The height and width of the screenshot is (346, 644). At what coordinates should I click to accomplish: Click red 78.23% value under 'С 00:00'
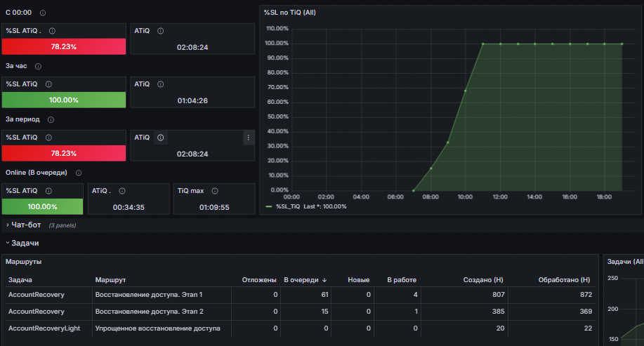(x=64, y=47)
